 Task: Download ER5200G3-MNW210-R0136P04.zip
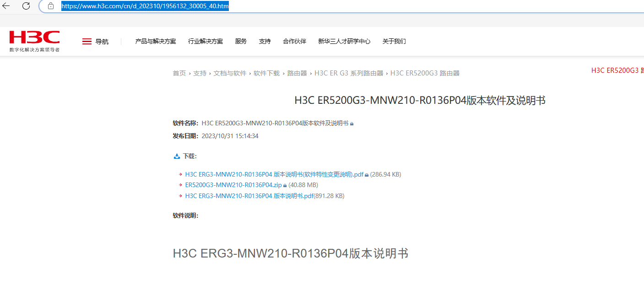(x=233, y=185)
